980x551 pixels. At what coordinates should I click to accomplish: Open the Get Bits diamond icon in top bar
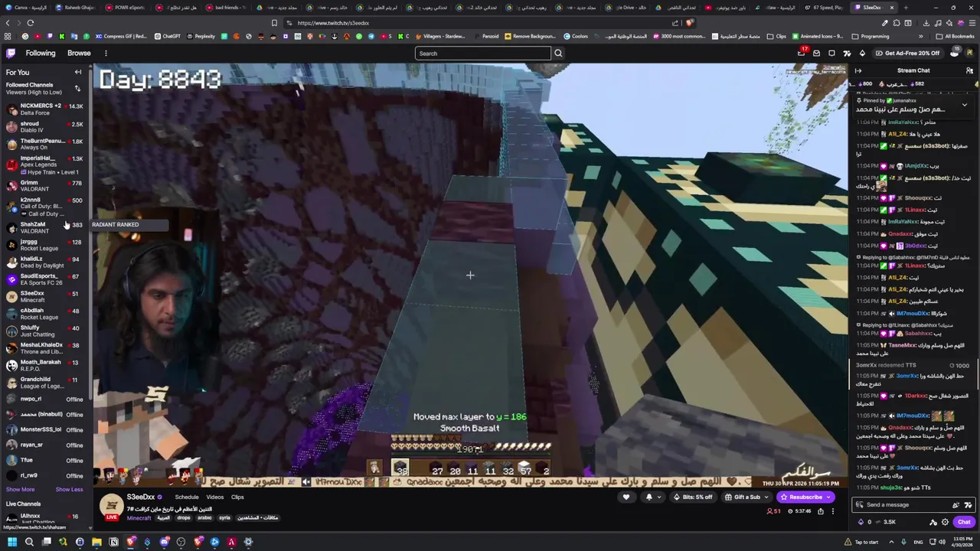pyautogui.click(x=862, y=53)
